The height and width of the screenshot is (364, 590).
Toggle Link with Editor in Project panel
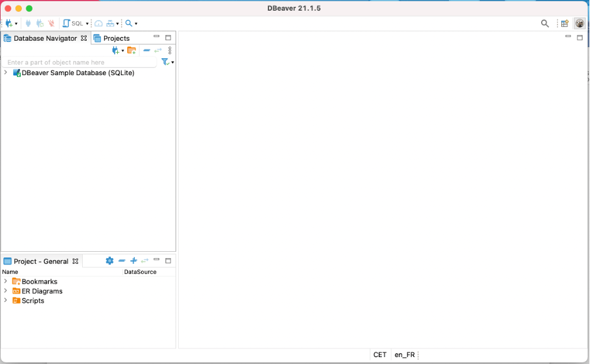coord(145,261)
